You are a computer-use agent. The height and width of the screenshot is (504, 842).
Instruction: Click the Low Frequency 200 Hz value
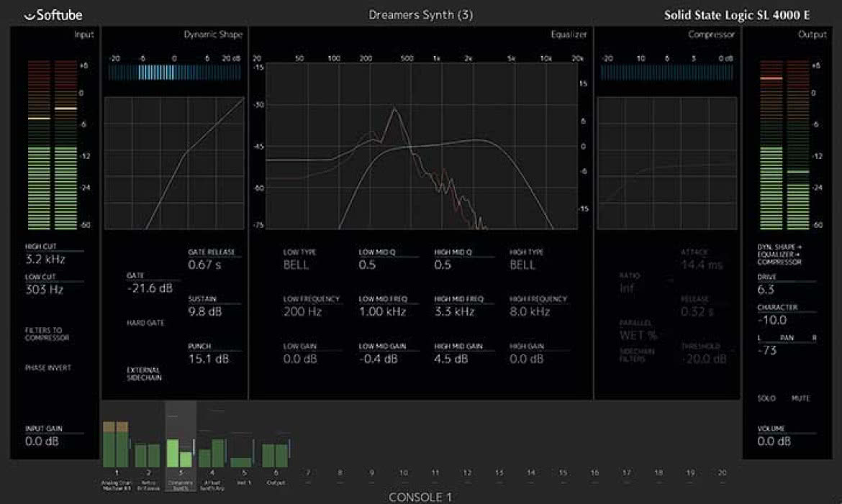point(302,311)
